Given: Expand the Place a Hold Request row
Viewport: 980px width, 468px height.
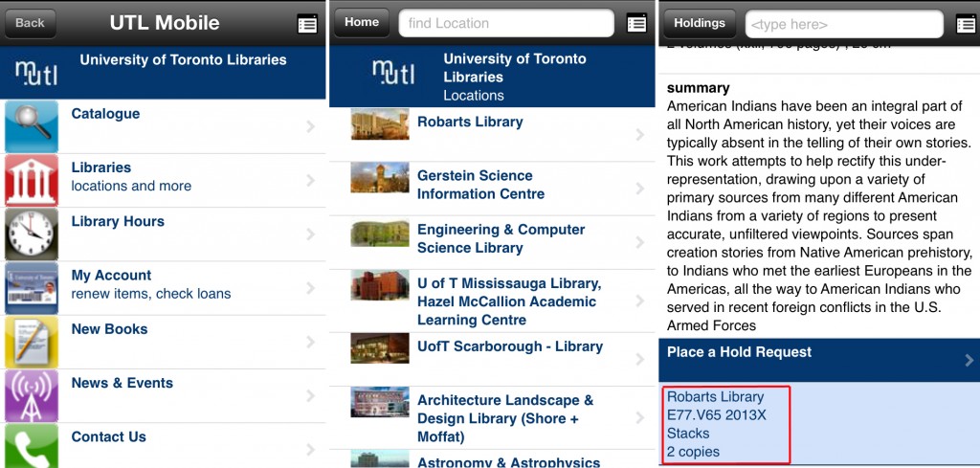Looking at the screenshot, I should (819, 360).
